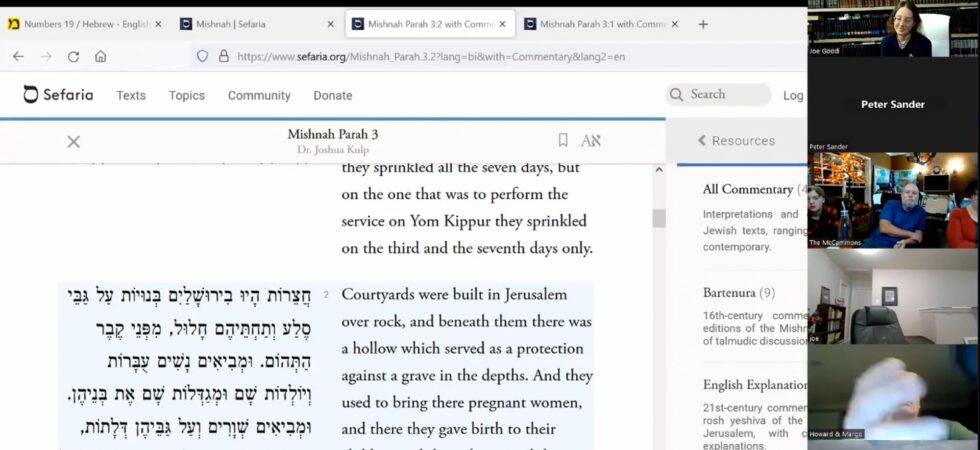This screenshot has width=980, height=450.
Task: Open the Texts menu in Sefaria
Action: 131,95
